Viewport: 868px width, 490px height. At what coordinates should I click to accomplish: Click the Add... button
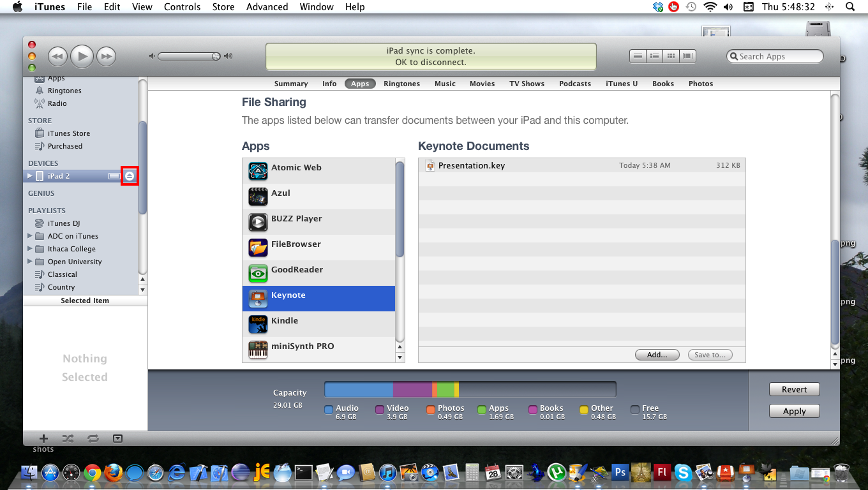tap(657, 355)
